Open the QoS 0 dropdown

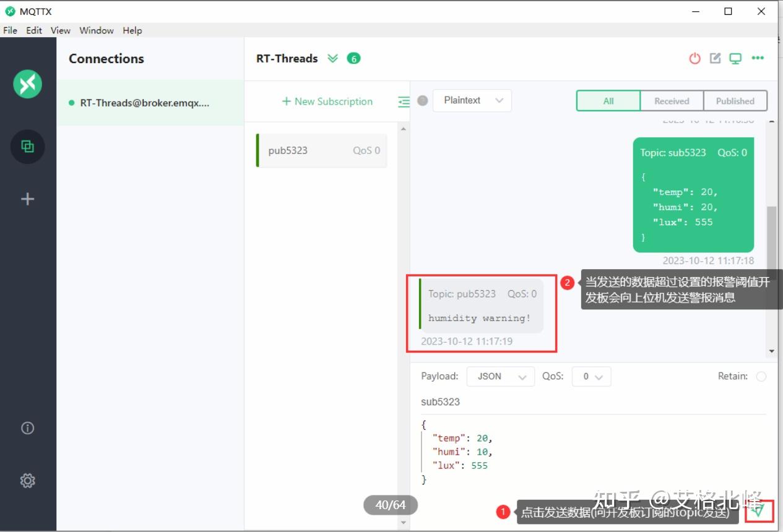(x=592, y=376)
